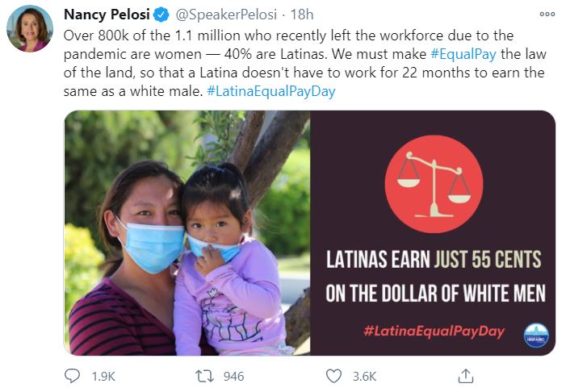566x392 pixels.
Task: Like the tweet with the heart icon
Action: tap(333, 376)
